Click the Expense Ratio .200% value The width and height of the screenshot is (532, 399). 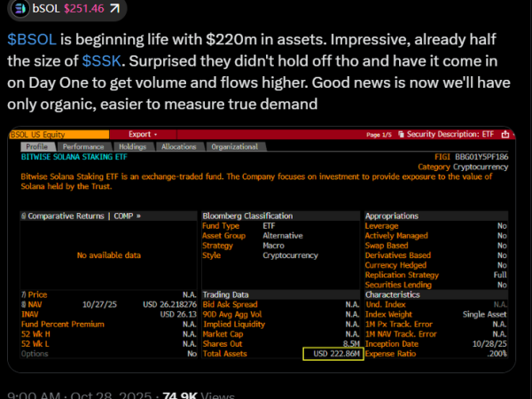point(497,354)
